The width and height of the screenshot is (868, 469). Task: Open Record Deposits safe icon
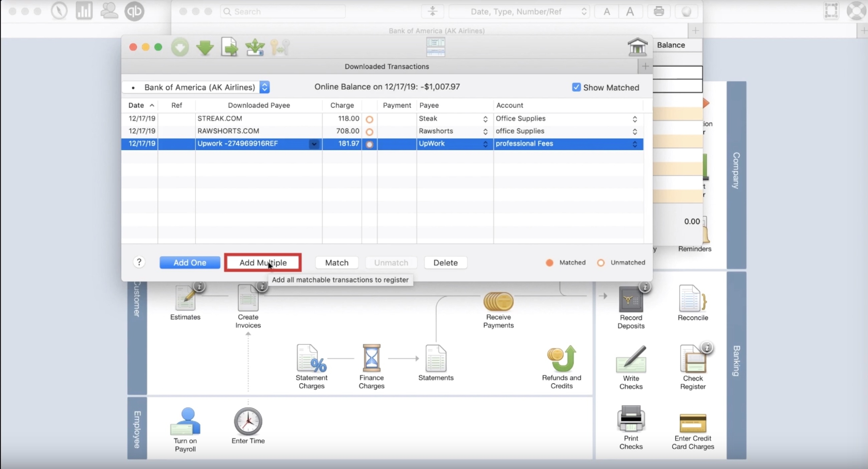631,299
